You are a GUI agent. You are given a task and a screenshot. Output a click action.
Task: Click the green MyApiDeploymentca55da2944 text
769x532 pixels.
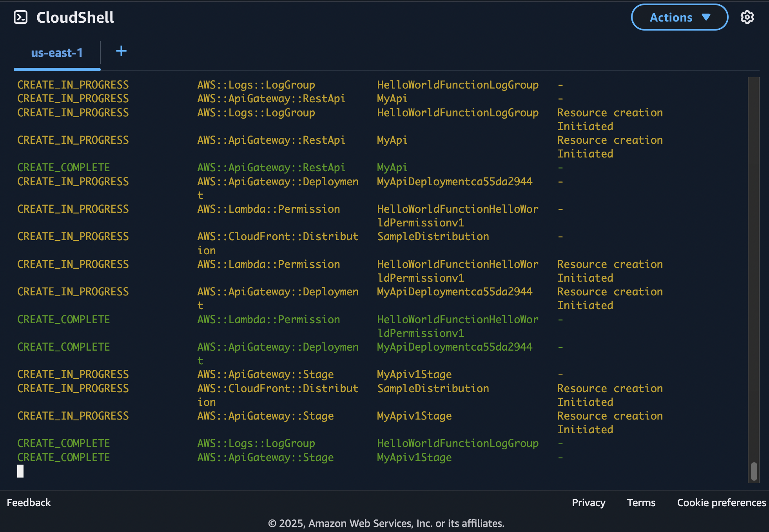point(454,347)
